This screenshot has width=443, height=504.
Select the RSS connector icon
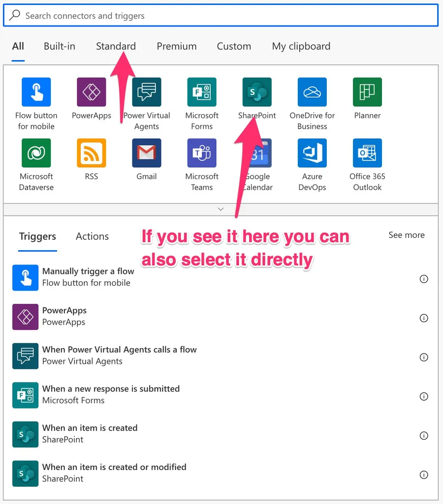click(92, 153)
